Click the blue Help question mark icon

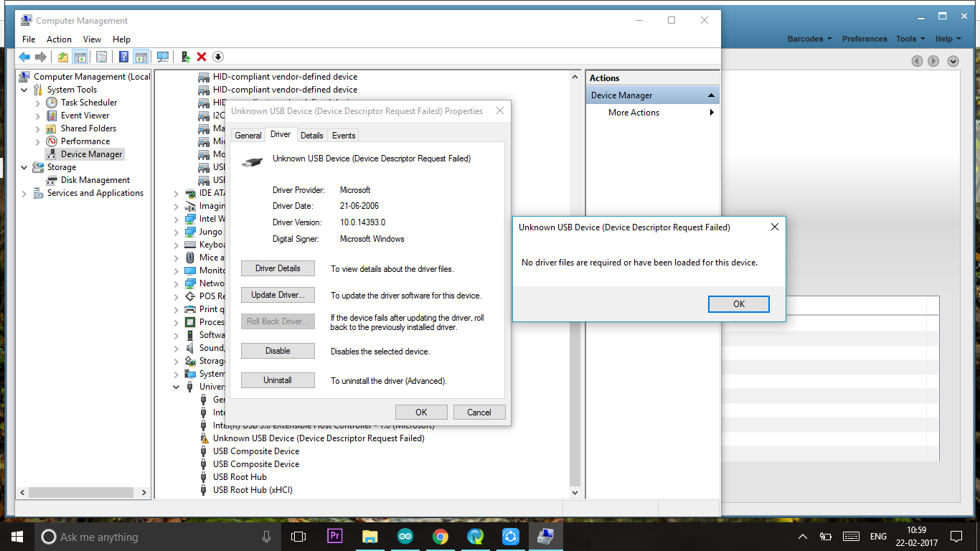pos(123,57)
